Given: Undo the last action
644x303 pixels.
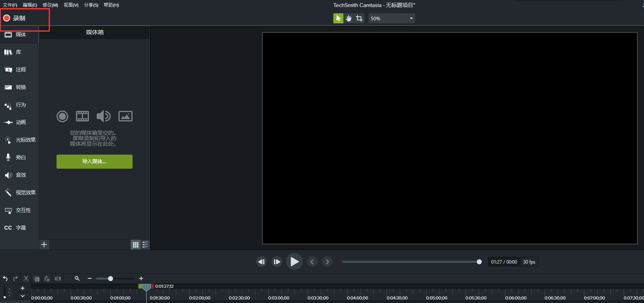Looking at the screenshot, I should pyautogui.click(x=5, y=278).
